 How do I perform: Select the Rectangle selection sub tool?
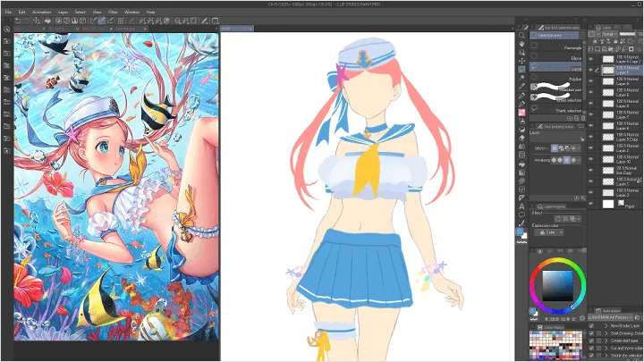coord(555,46)
